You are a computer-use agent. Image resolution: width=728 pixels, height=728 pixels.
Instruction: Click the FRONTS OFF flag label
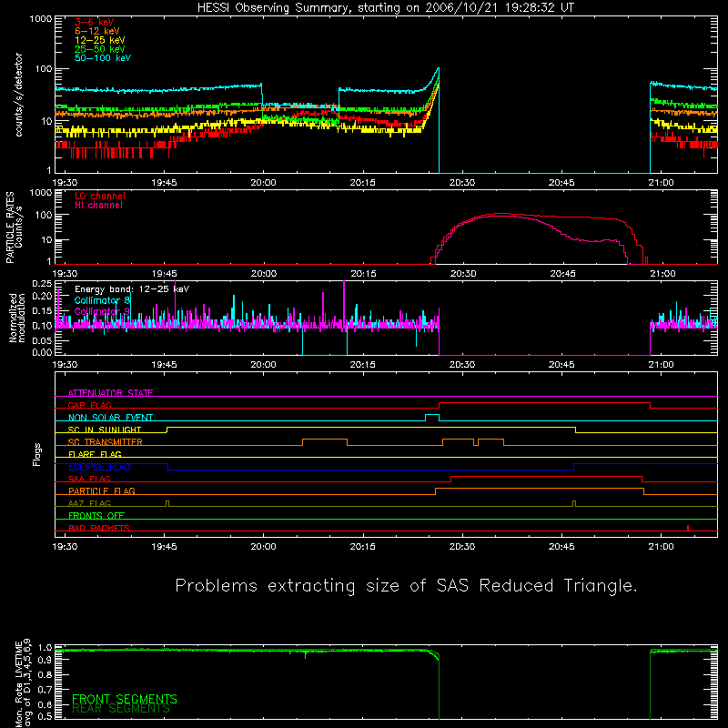pos(96,515)
